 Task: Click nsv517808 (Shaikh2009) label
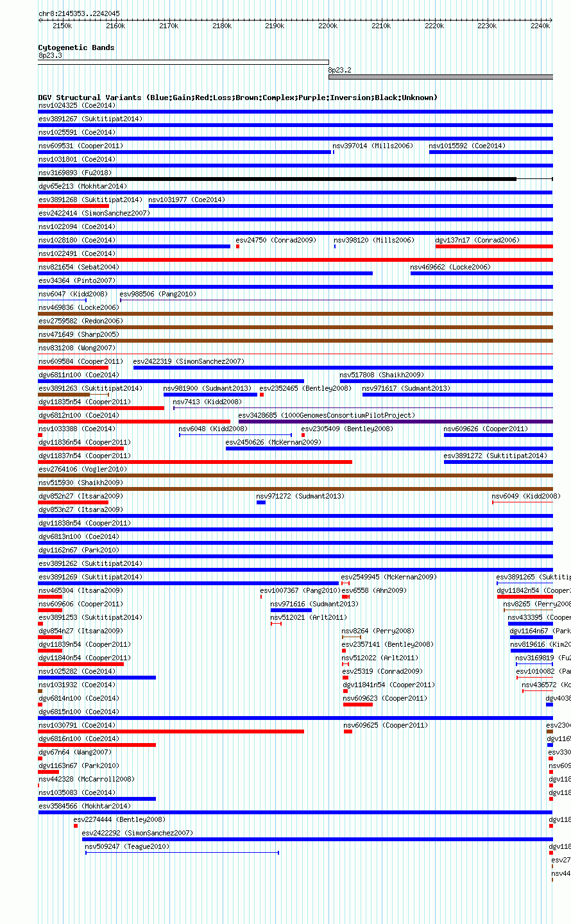click(382, 375)
